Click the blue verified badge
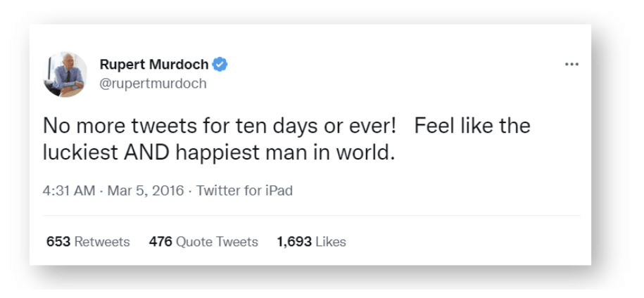This screenshot has width=644, height=298. [x=220, y=65]
